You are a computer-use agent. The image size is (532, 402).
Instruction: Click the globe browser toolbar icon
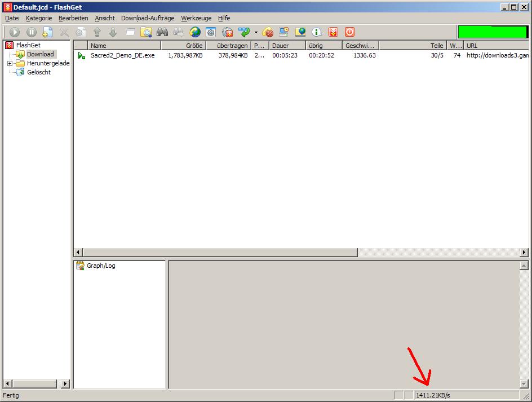[x=195, y=32]
